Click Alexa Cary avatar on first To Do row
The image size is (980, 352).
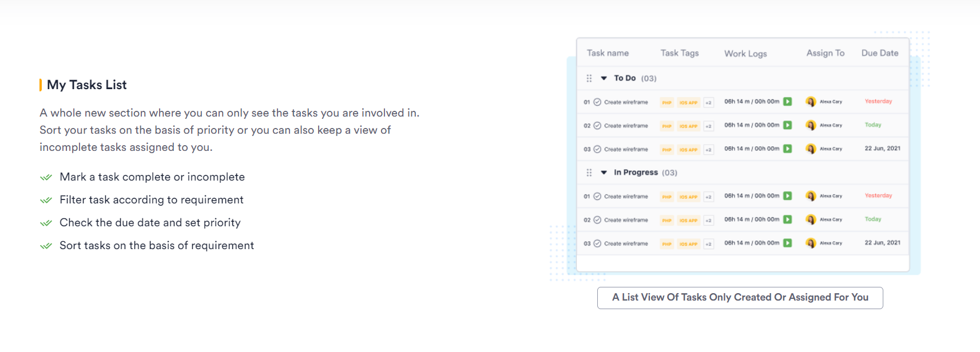(x=811, y=102)
